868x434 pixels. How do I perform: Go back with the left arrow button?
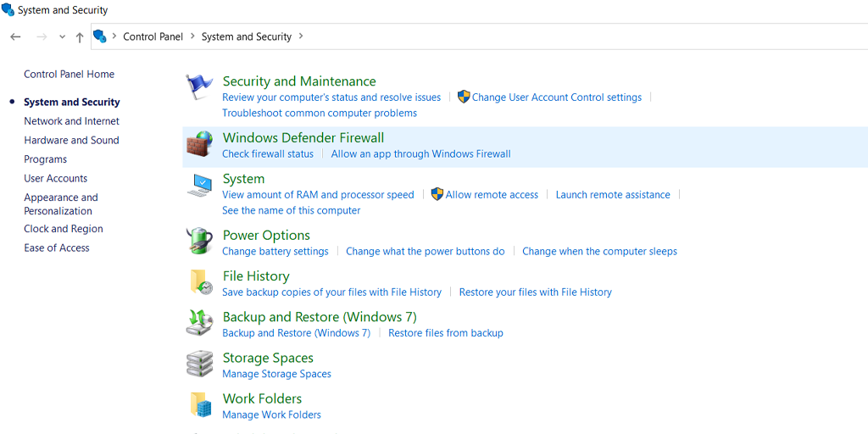pyautogui.click(x=15, y=37)
